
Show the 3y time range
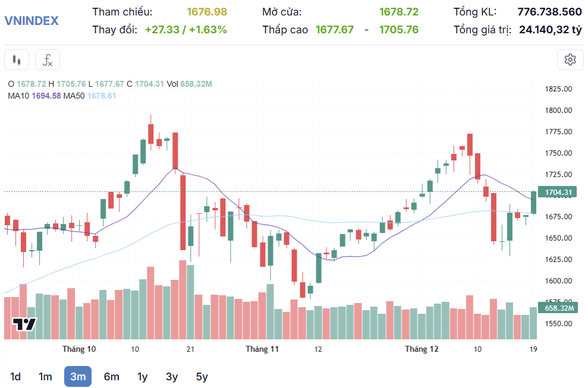pos(172,377)
